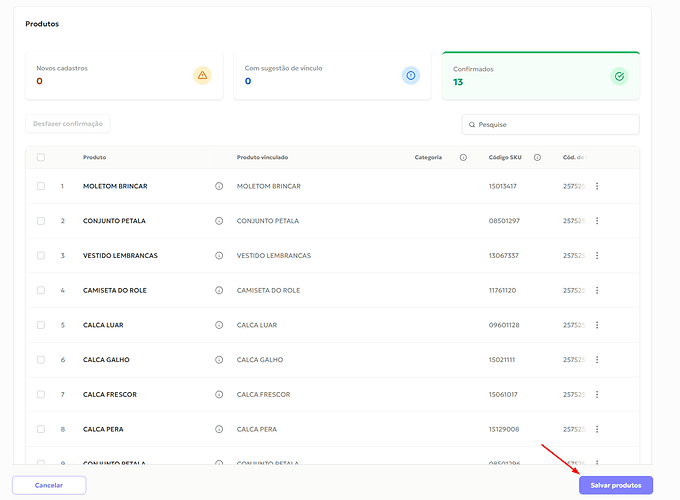Screen dimensions: 680x500
Task: Expand actions menu for CALCA FRESCOR row
Action: tap(597, 394)
